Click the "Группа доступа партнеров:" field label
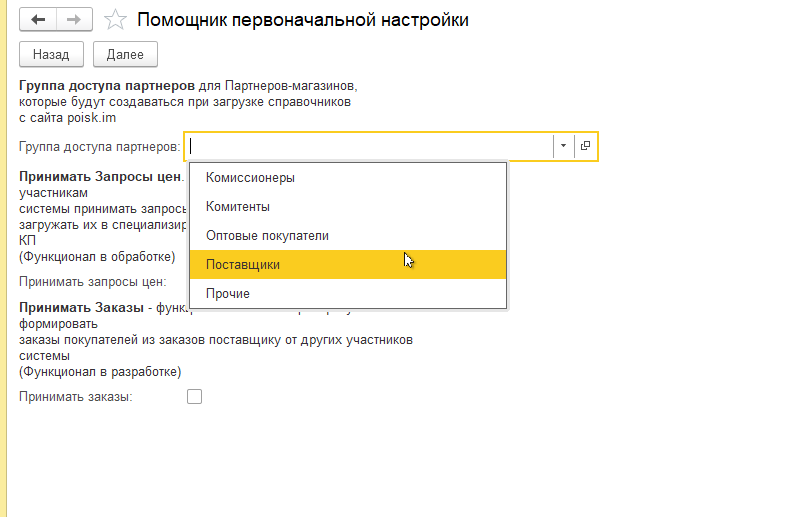 (99, 147)
